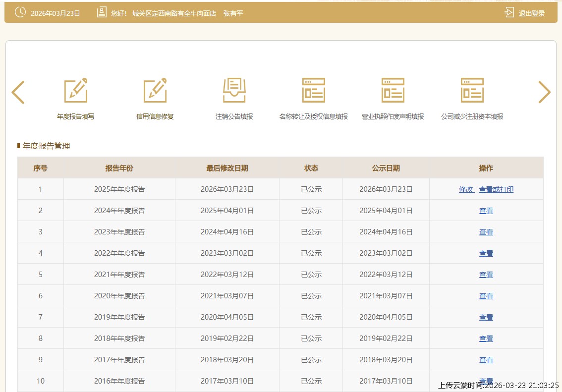Select the 注销公告填报 inbox icon

(234, 90)
